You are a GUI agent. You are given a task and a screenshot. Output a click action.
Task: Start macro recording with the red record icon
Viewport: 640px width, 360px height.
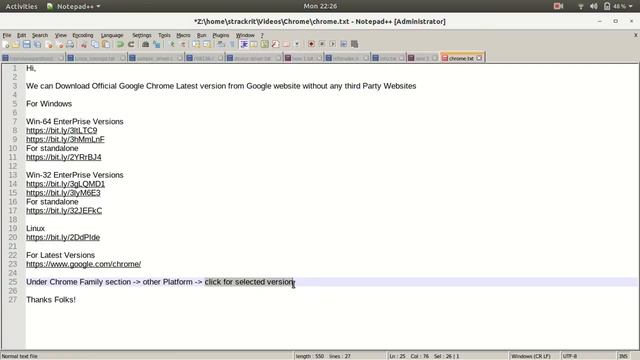311,44
